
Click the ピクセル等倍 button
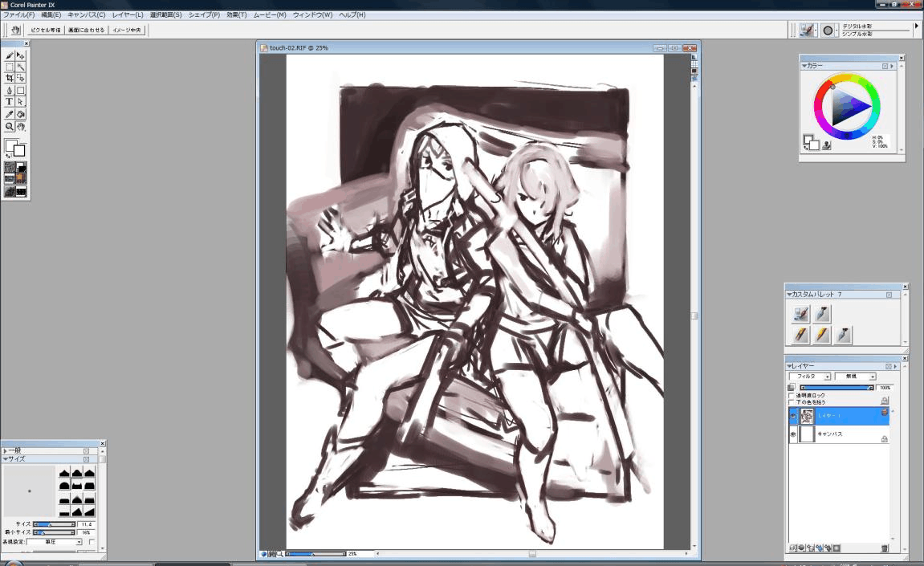[46, 30]
